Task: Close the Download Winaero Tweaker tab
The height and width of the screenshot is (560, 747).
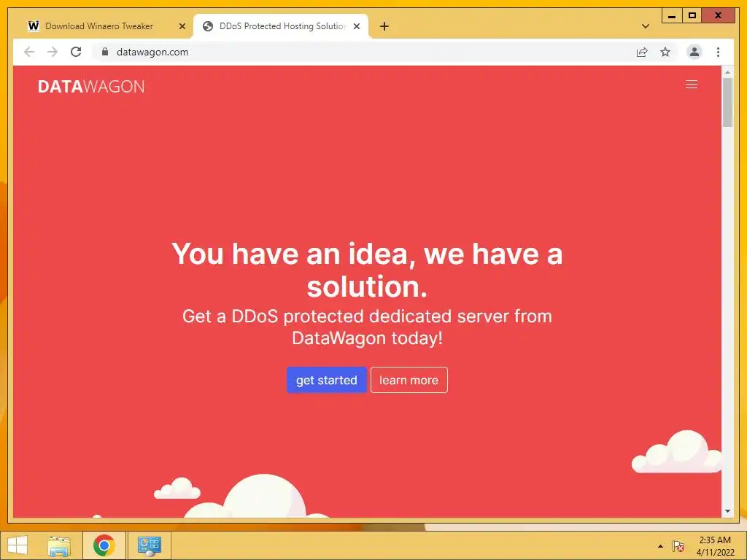Action: click(182, 26)
